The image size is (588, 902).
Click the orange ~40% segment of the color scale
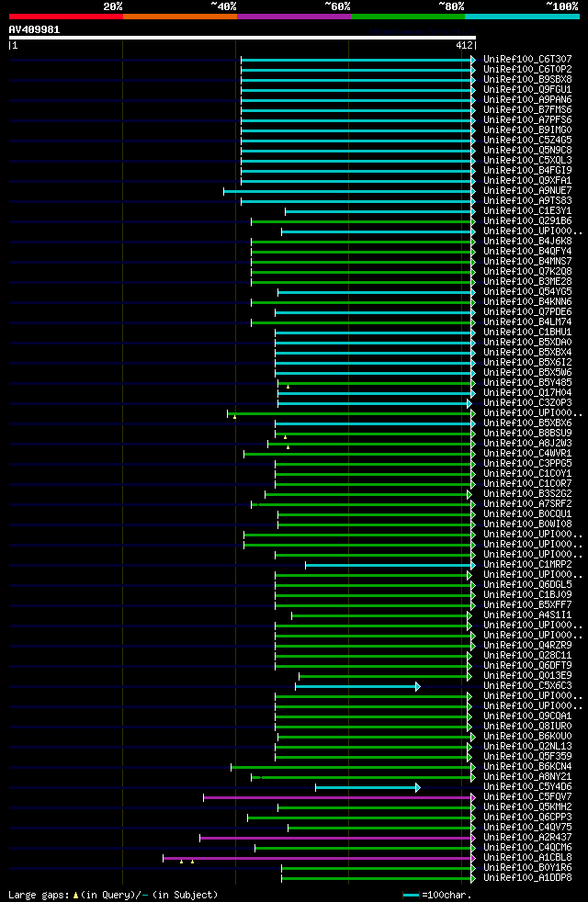[x=180, y=17]
